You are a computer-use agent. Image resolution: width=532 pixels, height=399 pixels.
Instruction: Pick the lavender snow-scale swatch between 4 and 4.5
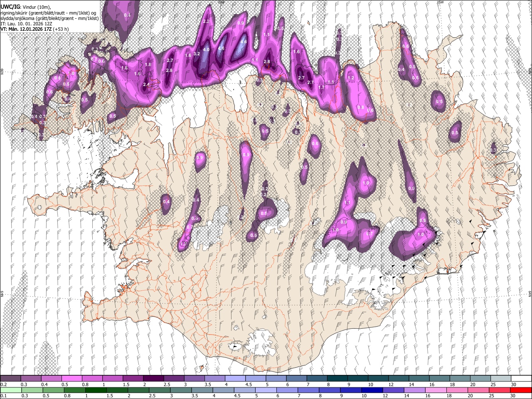tap(235, 379)
